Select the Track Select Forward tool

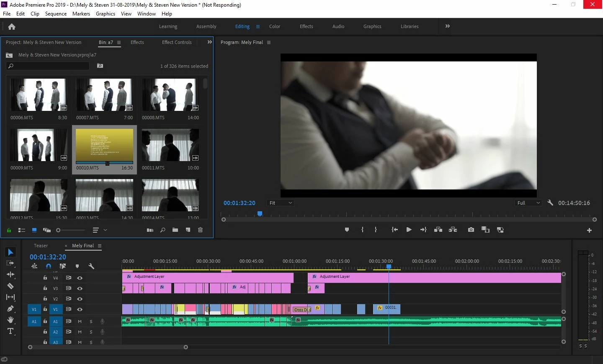click(x=10, y=263)
